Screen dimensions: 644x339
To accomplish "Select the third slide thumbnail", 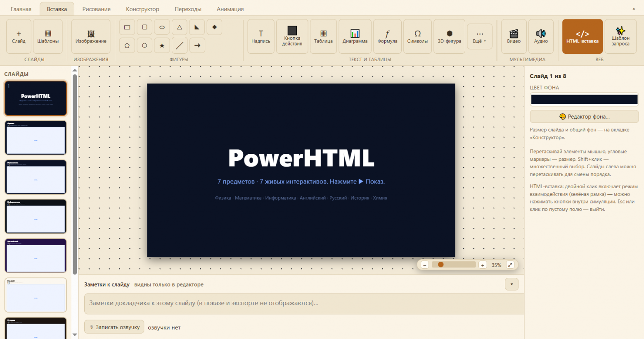I will 36,177.
